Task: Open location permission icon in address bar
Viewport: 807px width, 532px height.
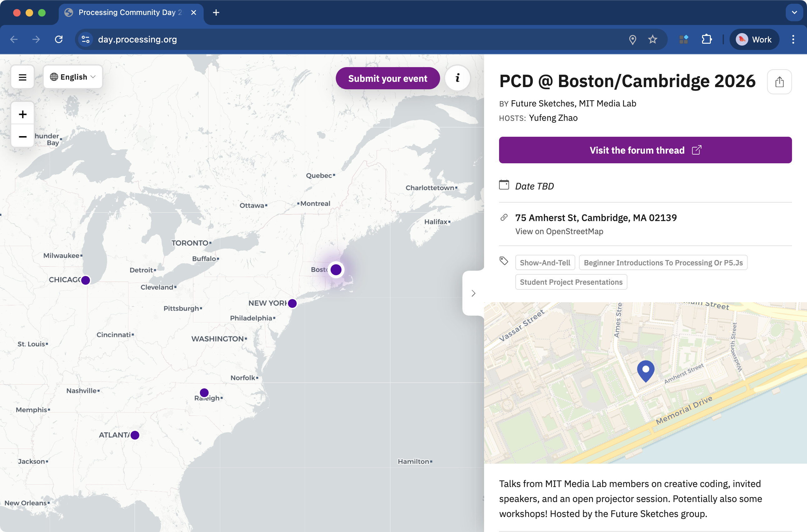Action: (x=632, y=39)
